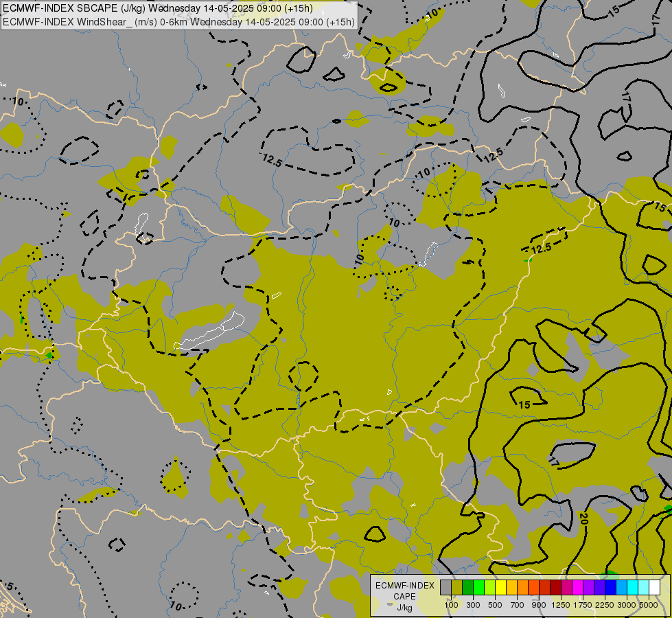672x618 pixels.
Task: Click the legend label 900
Action: (x=539, y=605)
